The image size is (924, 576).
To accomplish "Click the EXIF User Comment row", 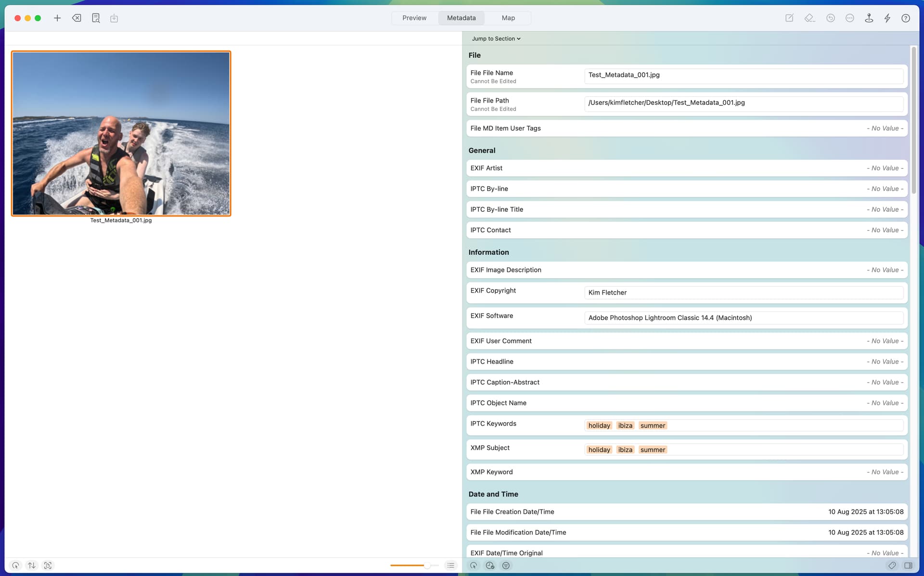I will (x=687, y=341).
